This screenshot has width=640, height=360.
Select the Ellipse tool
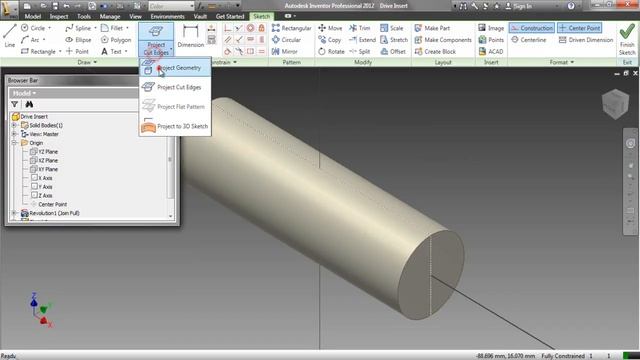[x=78, y=40]
